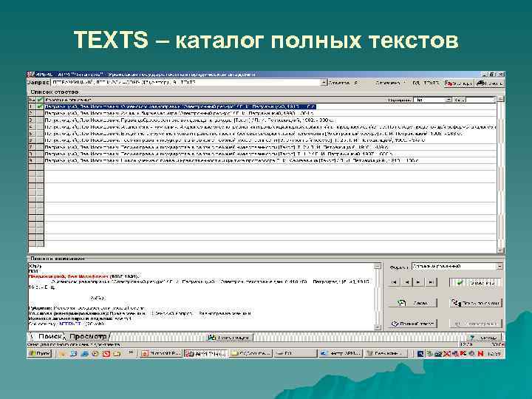The image size is (532, 399).
Task: Click the red quick launch icon
Action: (x=106, y=353)
